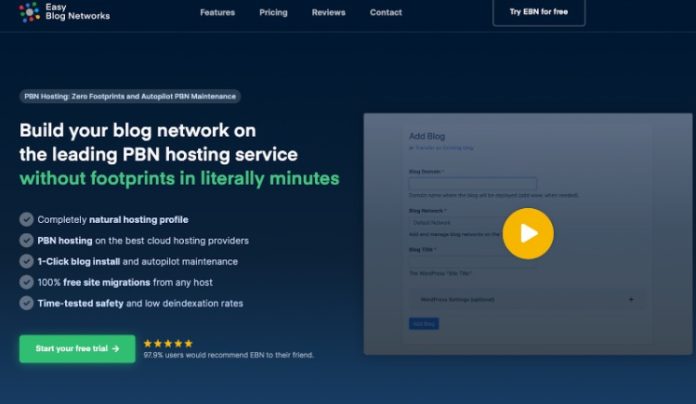Click Try EBN for free button
696x404 pixels.
(x=539, y=11)
